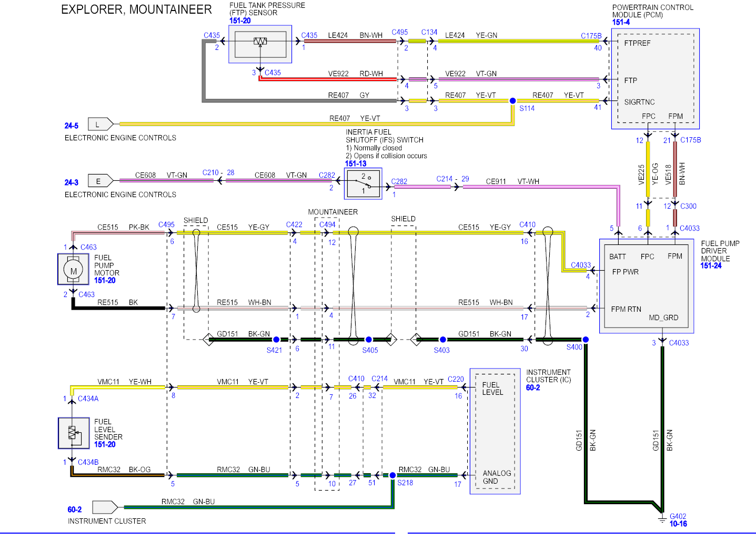Click the G402 ground symbol

(x=662, y=519)
